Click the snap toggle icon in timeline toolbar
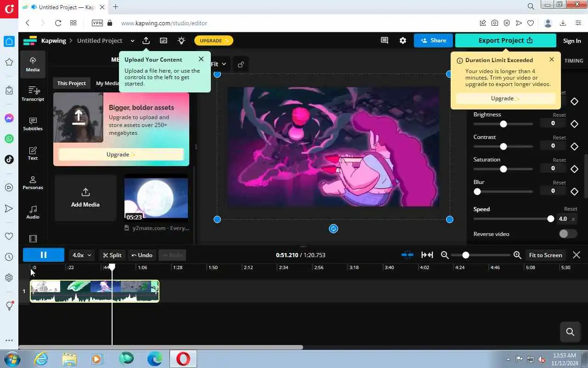The width and height of the screenshot is (588, 368). click(407, 255)
